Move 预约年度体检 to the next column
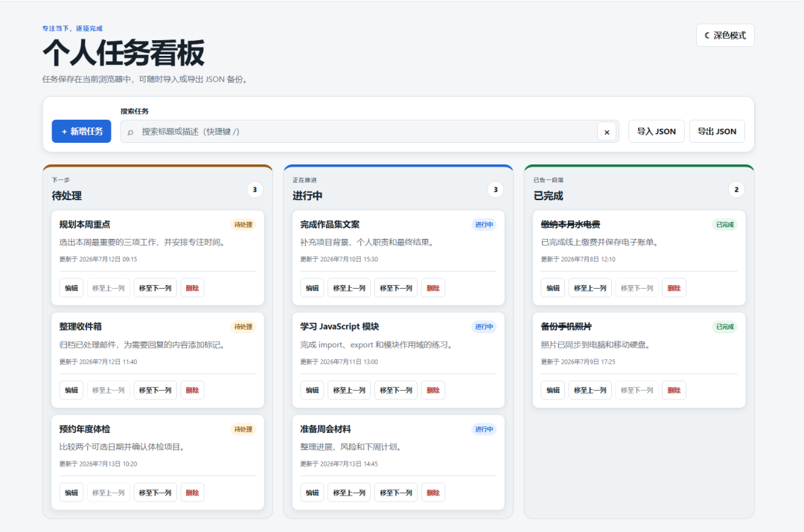804x532 pixels. 156,493
